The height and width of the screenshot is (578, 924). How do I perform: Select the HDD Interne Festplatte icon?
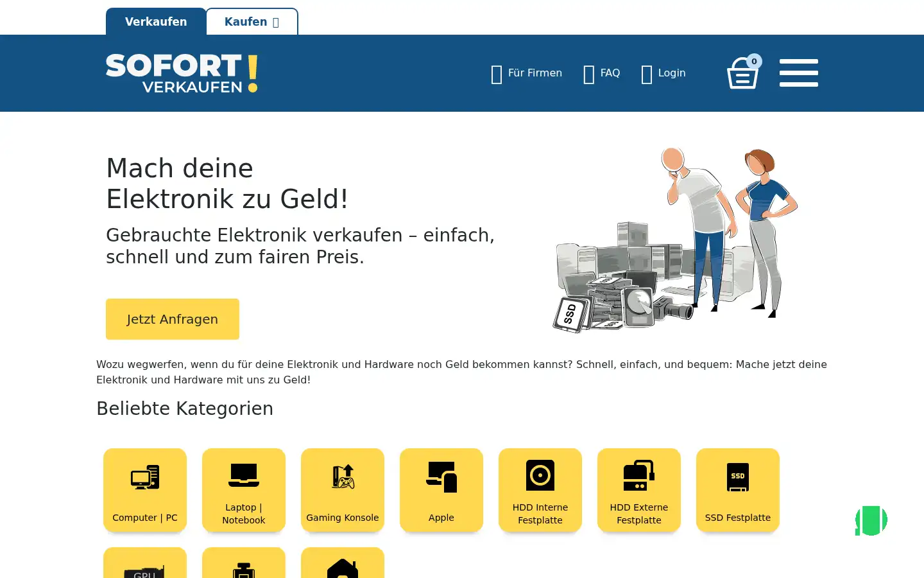pos(540,475)
